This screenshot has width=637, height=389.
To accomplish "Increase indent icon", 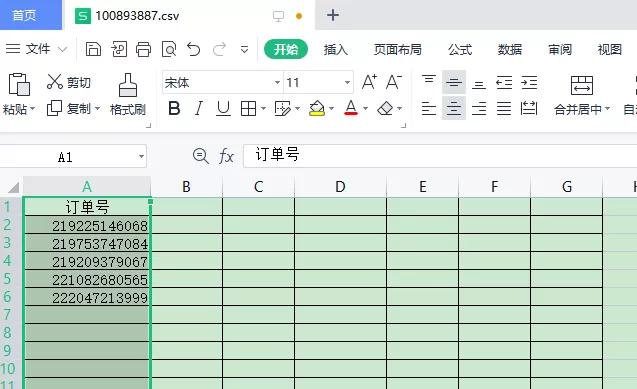I will pos(529,83).
